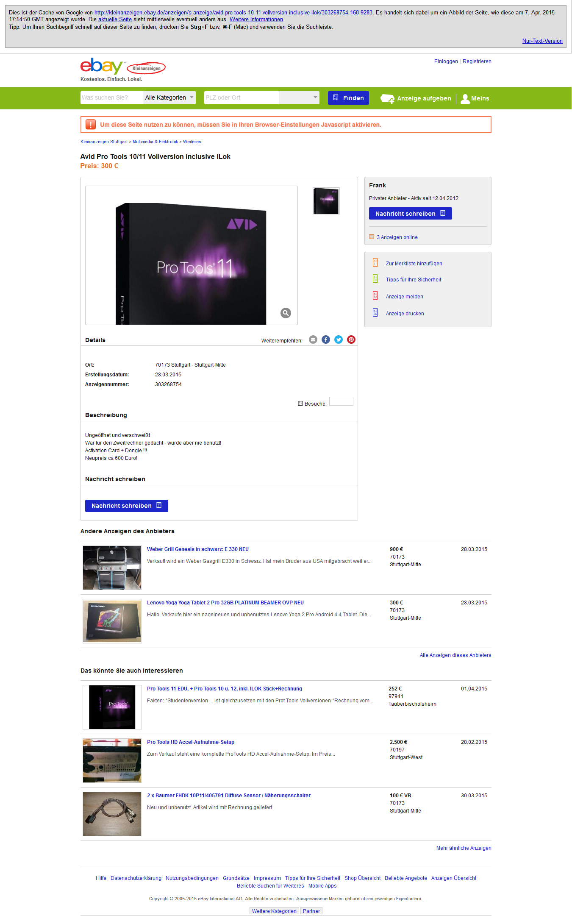Share the listing on Facebook
The width and height of the screenshot is (572, 924).
[326, 340]
